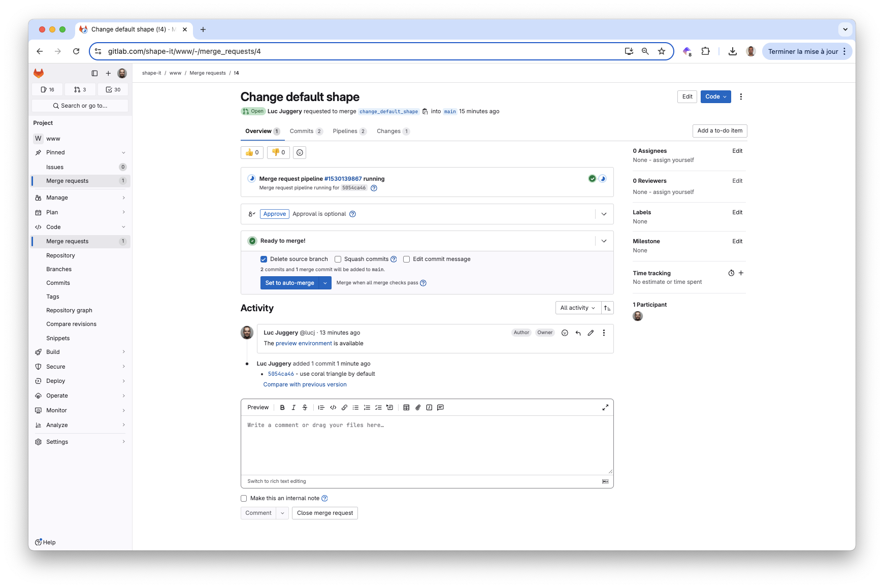Viewport: 884px width, 588px height.
Task: Click the running pipeline stage icon
Action: pyautogui.click(x=602, y=178)
